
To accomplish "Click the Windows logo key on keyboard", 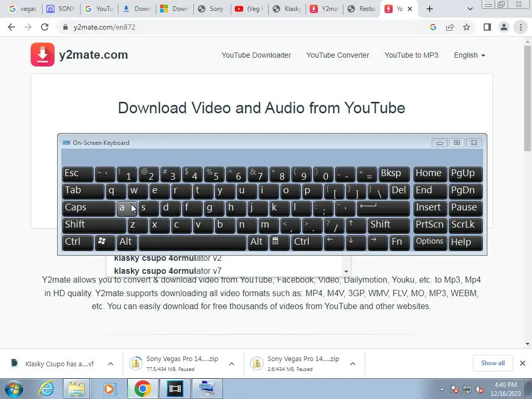I will 105,243.
